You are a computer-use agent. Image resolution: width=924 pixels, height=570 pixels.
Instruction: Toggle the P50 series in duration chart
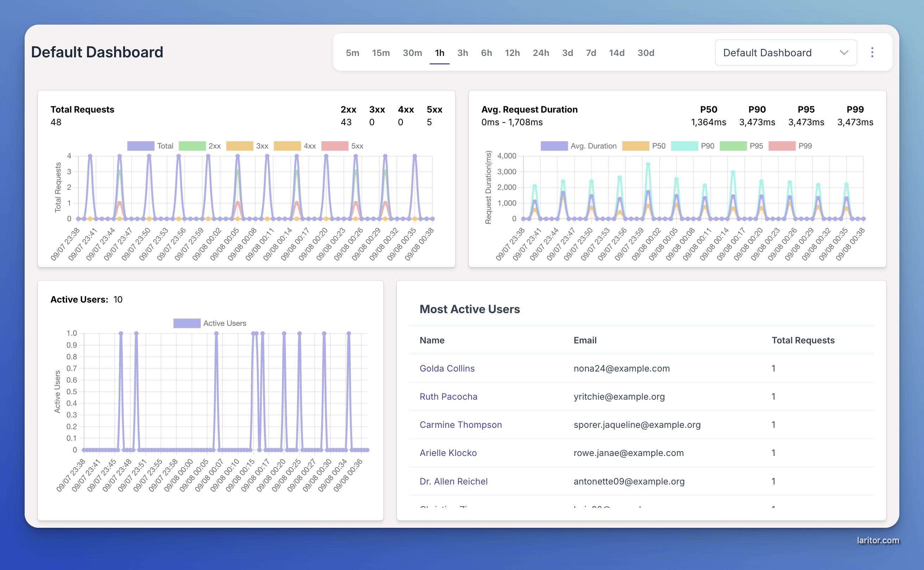(648, 146)
